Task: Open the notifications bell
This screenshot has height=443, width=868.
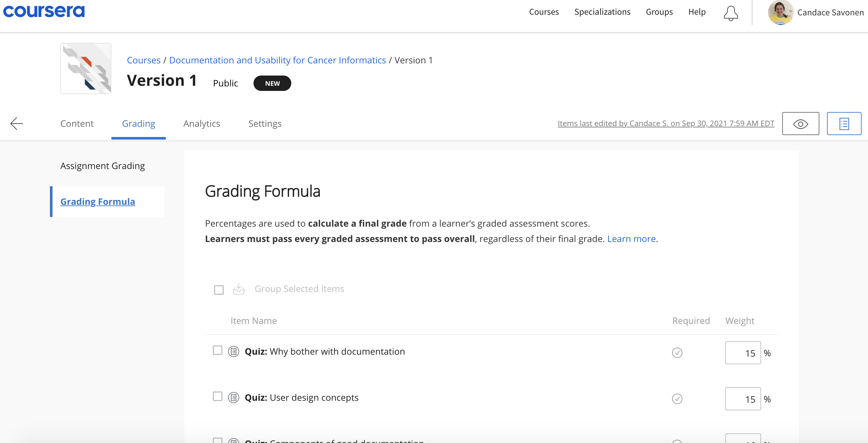Action: tap(730, 13)
